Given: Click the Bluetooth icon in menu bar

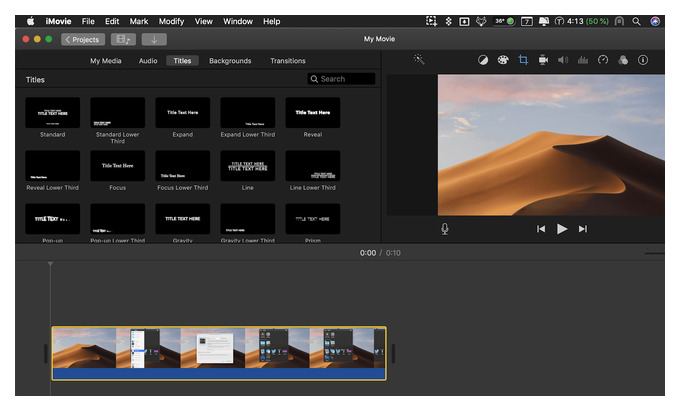Looking at the screenshot, I should [x=449, y=21].
